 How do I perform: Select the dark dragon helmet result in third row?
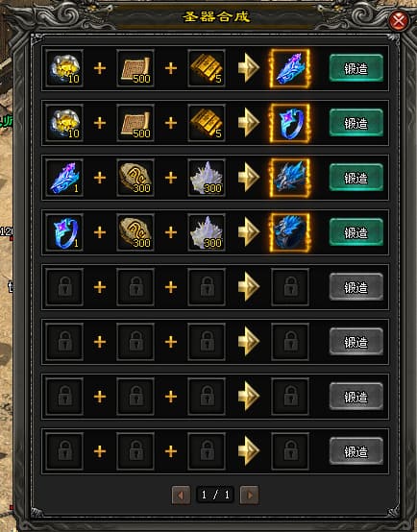tap(289, 178)
